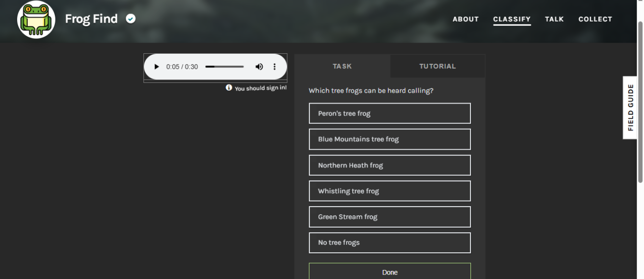
Task: Select Blue Mountains tree frog option
Action: 389,139
